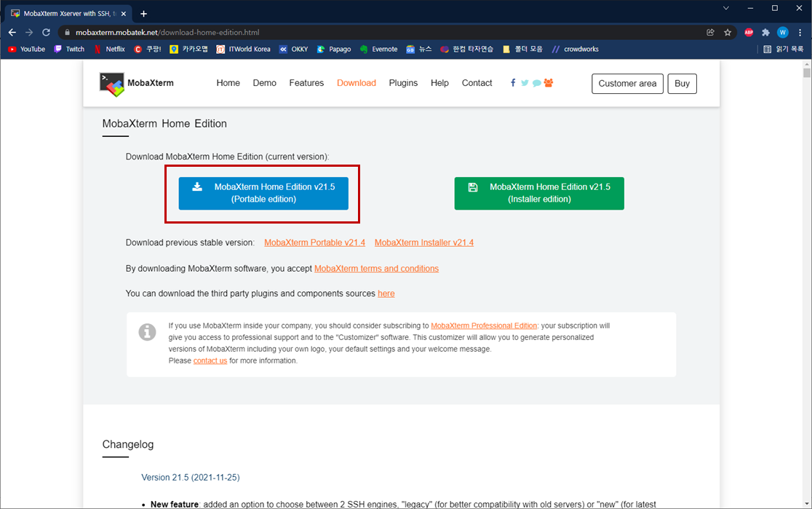The image size is (812, 509).
Task: Click the orange community people icon
Action: 549,83
